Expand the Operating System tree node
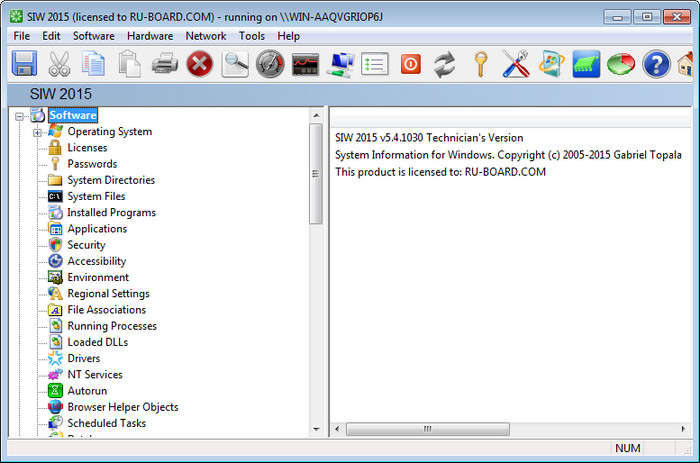The height and width of the screenshot is (463, 700). pos(38,132)
